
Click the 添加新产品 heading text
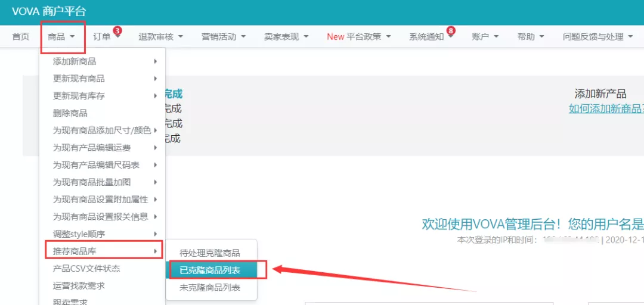[600, 94]
